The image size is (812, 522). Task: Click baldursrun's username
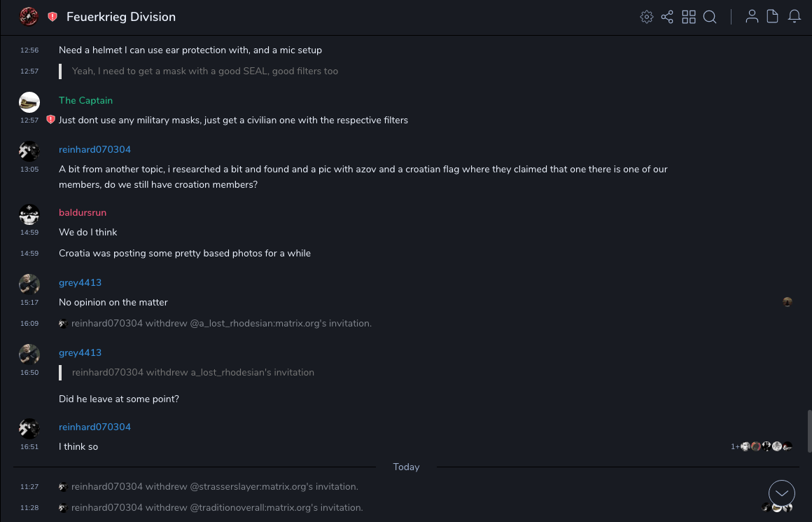(83, 212)
